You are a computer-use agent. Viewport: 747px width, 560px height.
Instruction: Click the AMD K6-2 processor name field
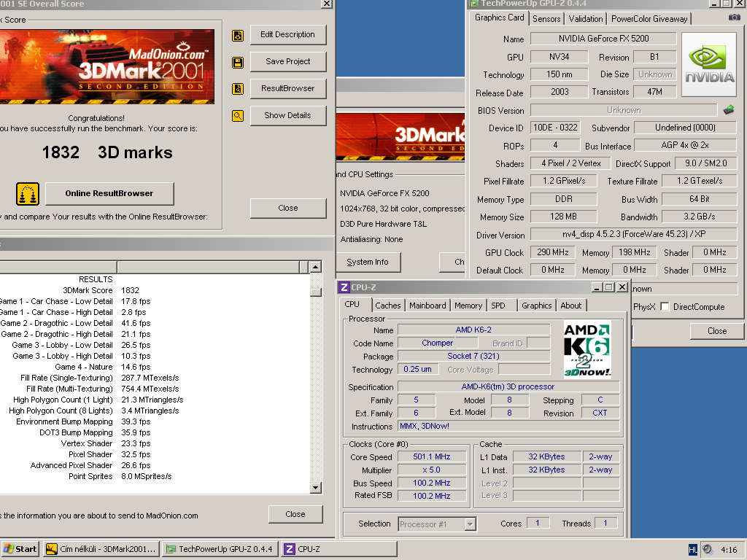pyautogui.click(x=473, y=330)
